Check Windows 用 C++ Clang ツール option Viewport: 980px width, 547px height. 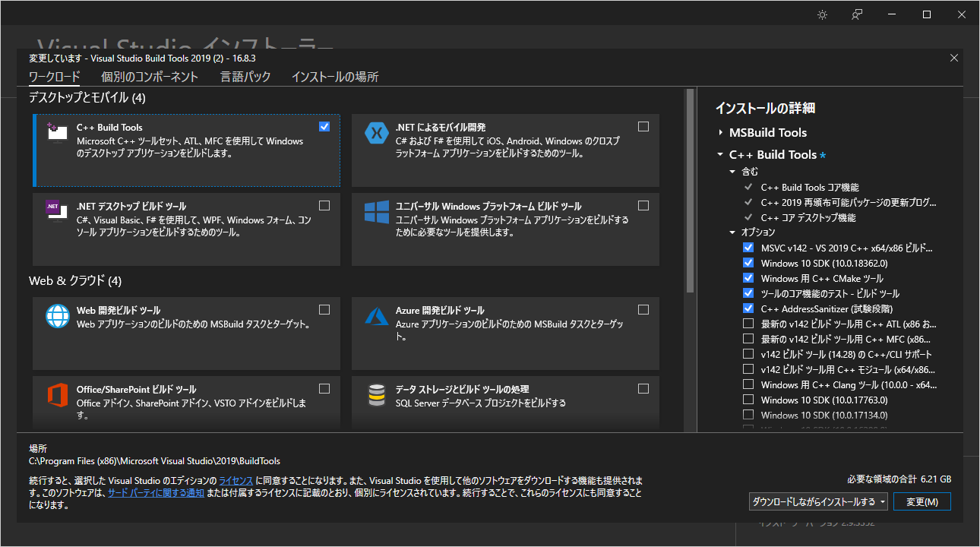[x=748, y=384]
